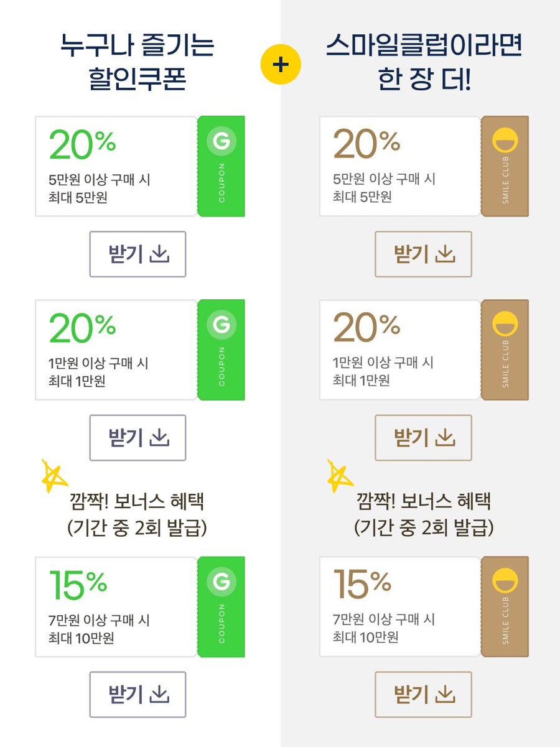560x747 pixels.
Task: Click 받기 under the 20% 5만원 coupon
Action: click(138, 254)
